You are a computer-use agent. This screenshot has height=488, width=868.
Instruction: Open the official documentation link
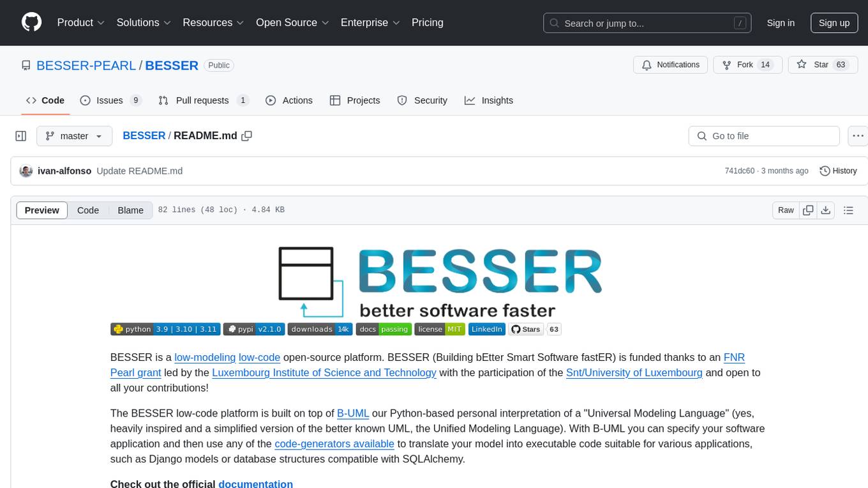click(255, 484)
